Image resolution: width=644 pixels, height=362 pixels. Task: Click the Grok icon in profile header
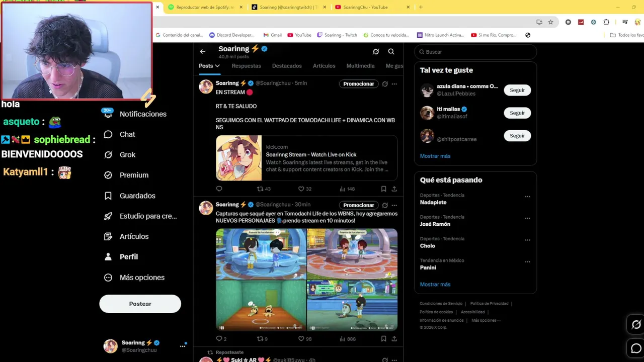click(376, 51)
